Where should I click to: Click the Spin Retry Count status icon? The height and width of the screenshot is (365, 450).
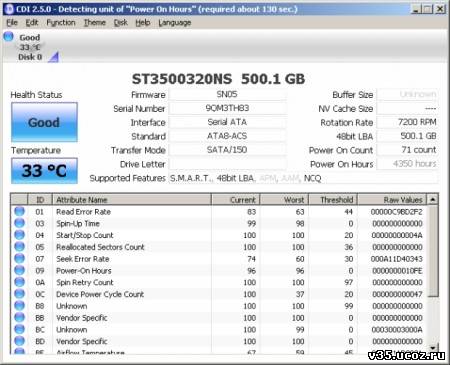click(20, 282)
